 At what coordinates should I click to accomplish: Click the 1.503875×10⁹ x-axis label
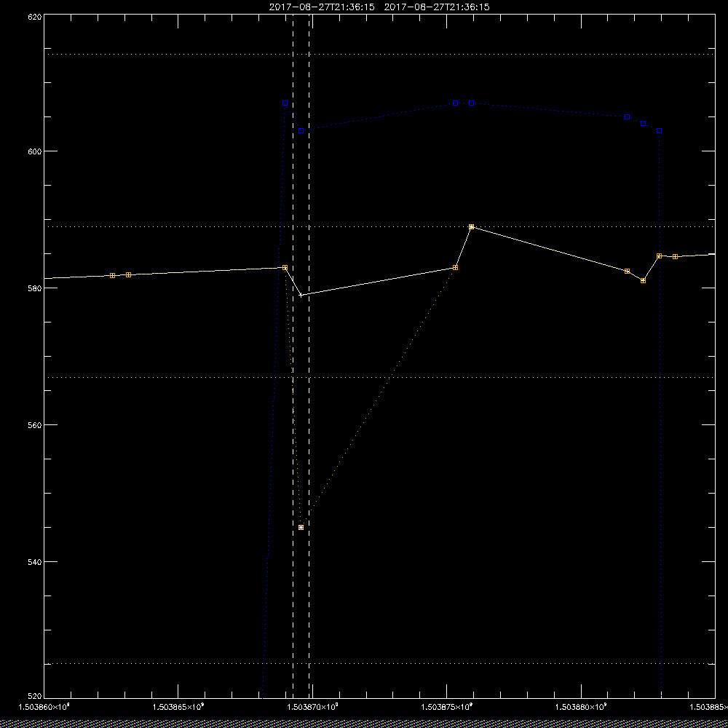point(447,707)
